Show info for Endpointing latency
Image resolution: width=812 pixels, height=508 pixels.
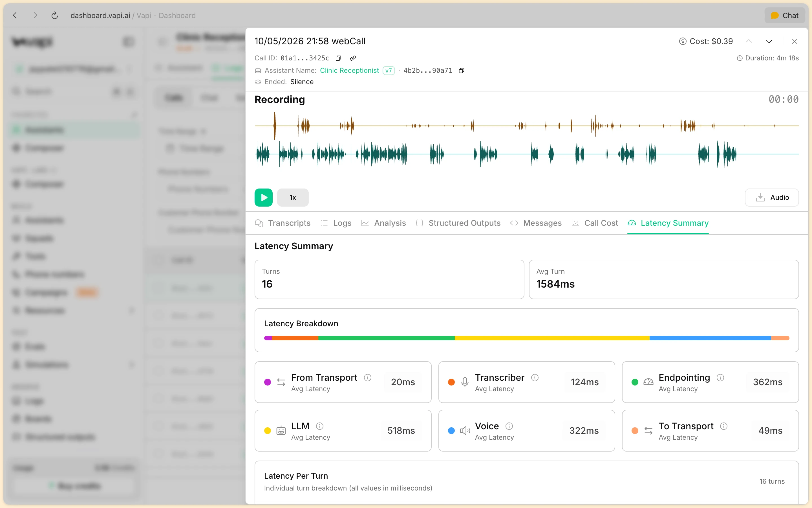720,378
